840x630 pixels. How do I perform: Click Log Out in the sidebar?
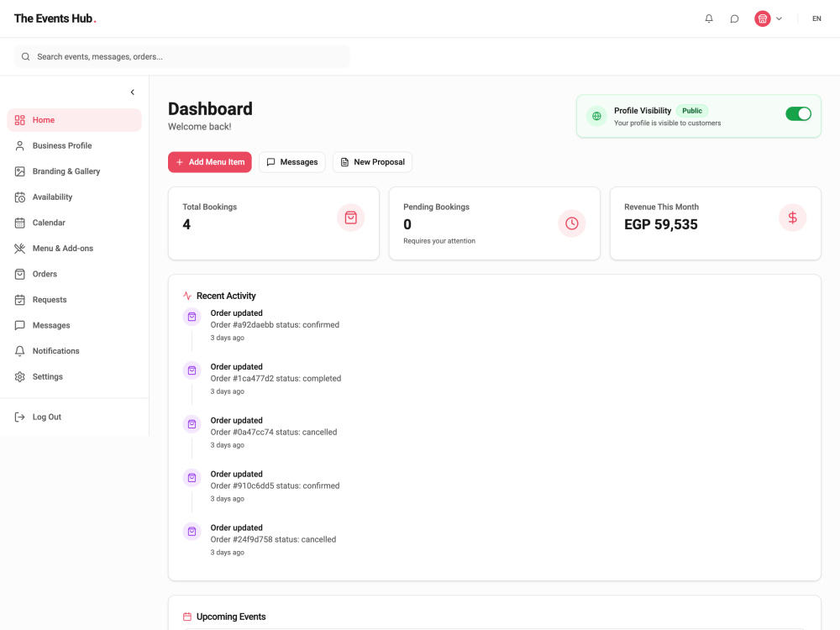point(75,417)
